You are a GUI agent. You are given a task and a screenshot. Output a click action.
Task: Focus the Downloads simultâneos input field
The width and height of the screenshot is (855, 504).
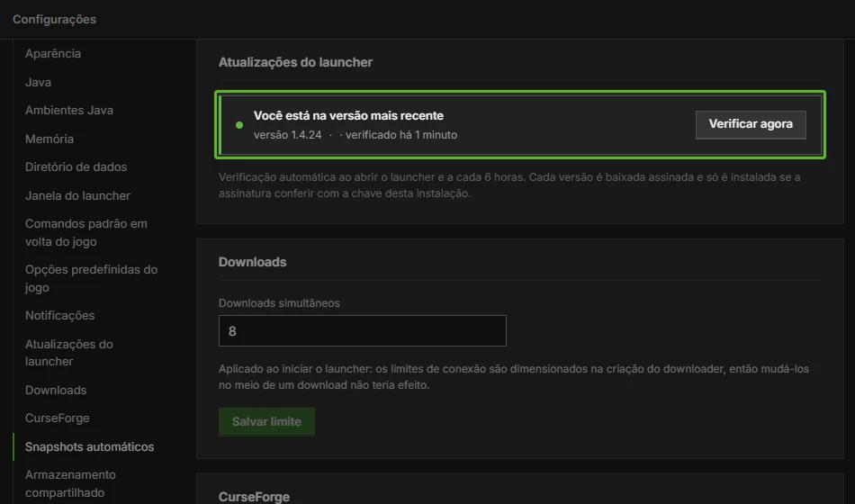[x=362, y=330]
